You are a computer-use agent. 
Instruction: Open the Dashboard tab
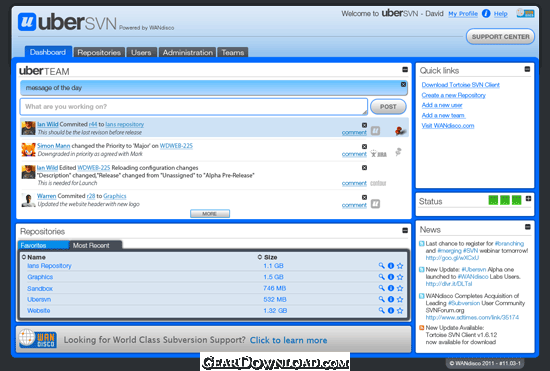[x=48, y=52]
